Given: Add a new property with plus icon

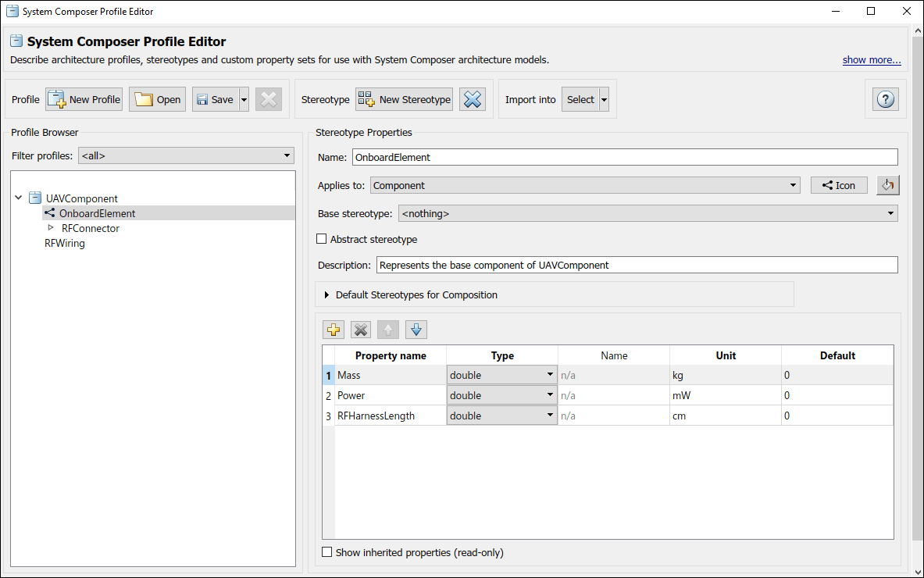Looking at the screenshot, I should click(334, 330).
